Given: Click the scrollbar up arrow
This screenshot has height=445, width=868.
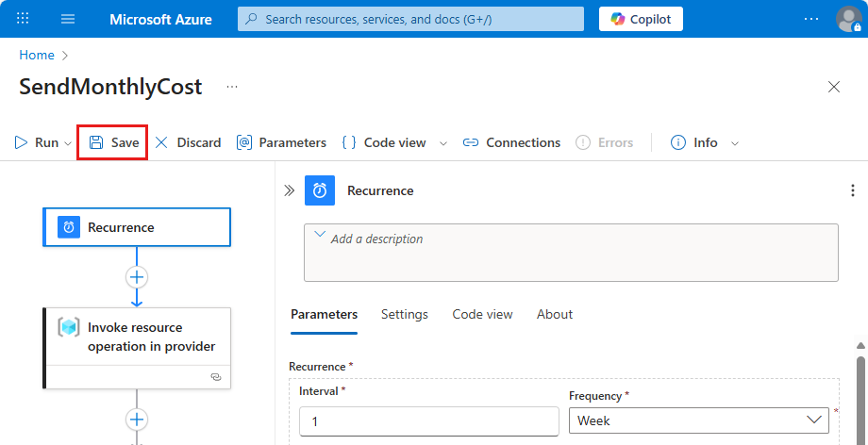Looking at the screenshot, I should [x=860, y=345].
